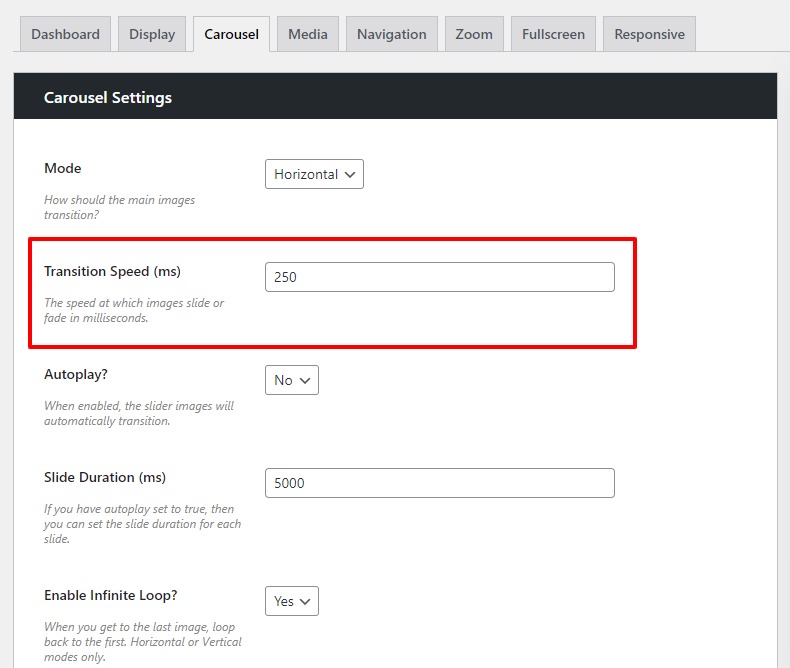The height and width of the screenshot is (668, 790).
Task: Click the Autoplay help description text
Action: point(139,413)
